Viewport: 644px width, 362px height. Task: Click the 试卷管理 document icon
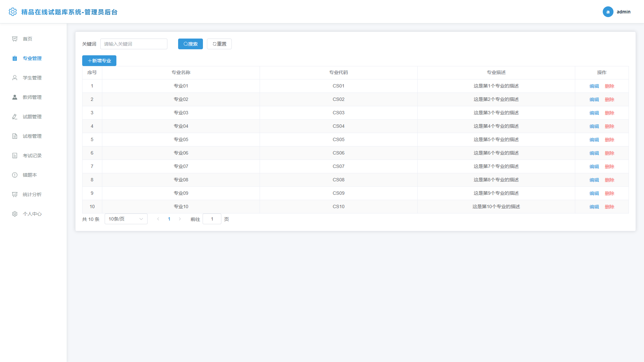coord(15,136)
